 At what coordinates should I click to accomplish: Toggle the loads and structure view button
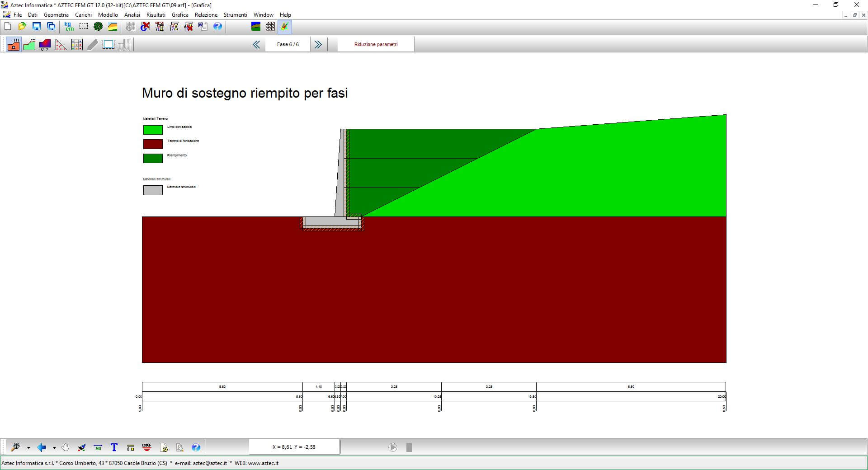pos(14,45)
